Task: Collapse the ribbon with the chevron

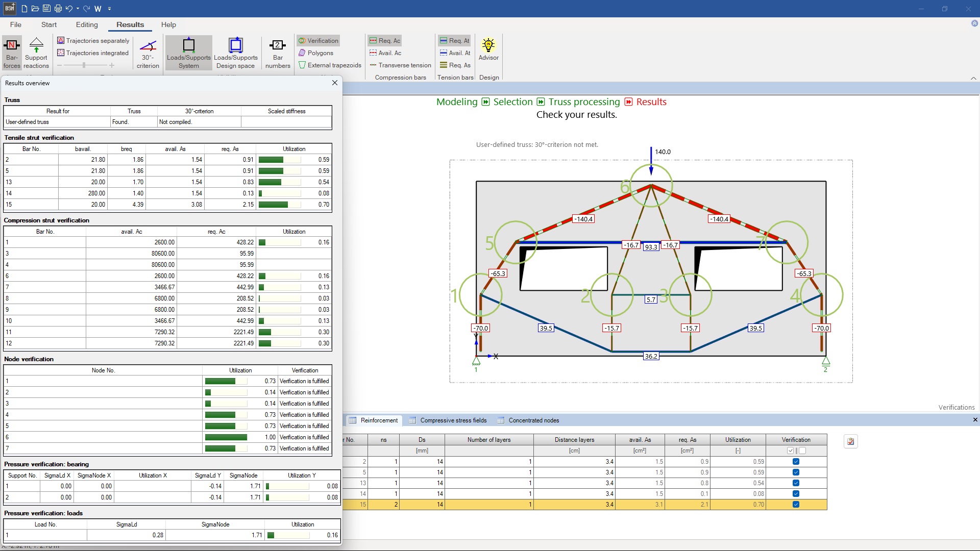Action: (x=974, y=78)
